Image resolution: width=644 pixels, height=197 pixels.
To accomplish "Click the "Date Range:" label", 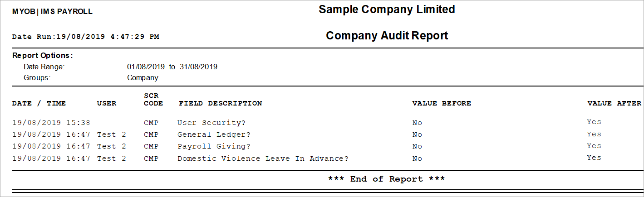I will (44, 67).
